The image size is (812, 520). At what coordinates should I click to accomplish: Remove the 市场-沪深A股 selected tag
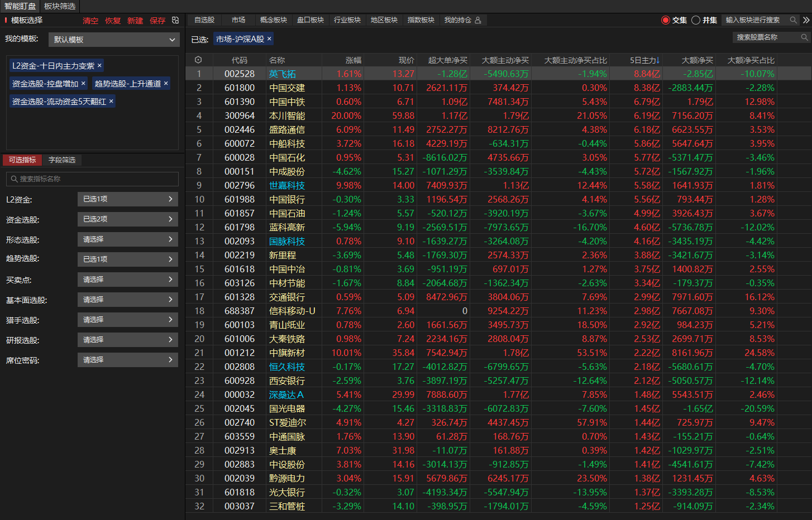click(x=269, y=38)
